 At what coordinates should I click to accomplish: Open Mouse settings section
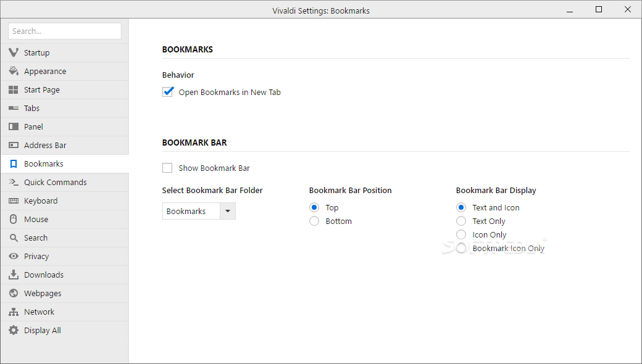[x=65, y=219]
